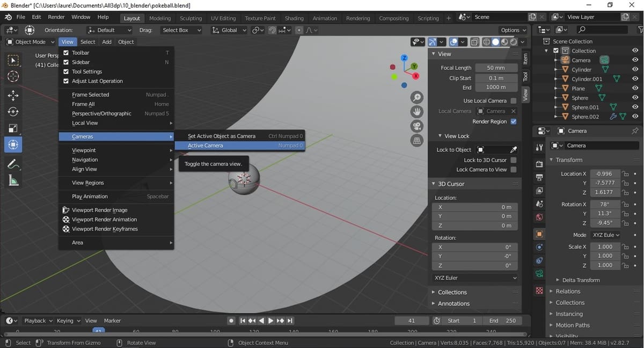Select the Transform tool
The width and height of the screenshot is (644, 348).
[13, 144]
